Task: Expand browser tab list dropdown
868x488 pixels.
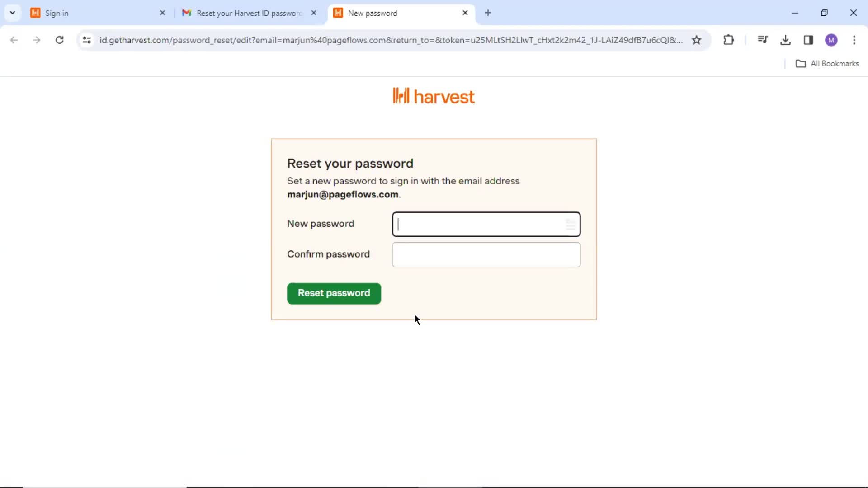Action: (x=12, y=13)
